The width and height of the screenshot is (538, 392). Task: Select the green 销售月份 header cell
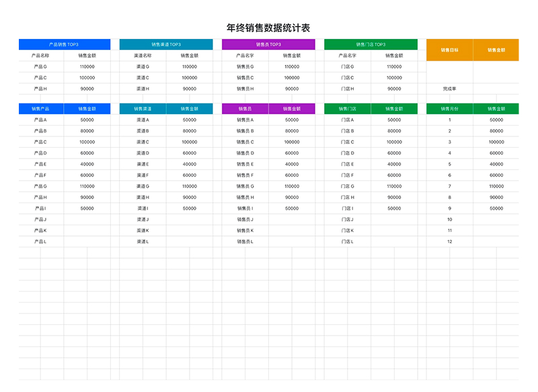tap(449, 109)
